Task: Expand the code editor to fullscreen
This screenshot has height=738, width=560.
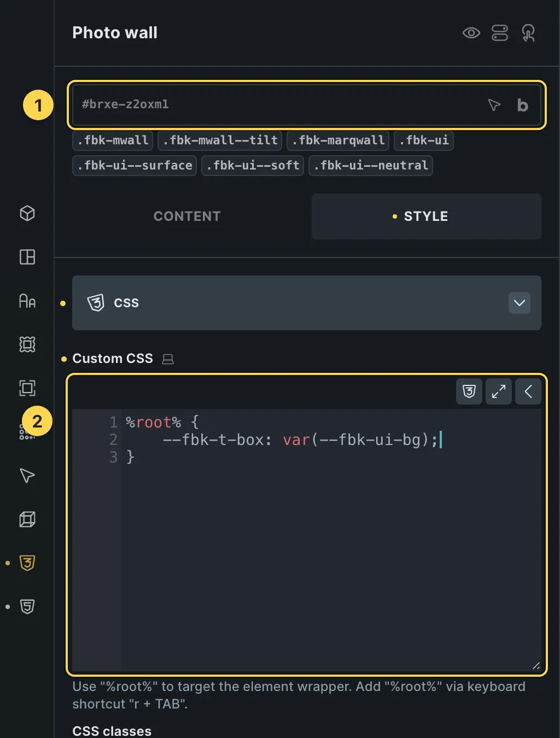Action: [x=499, y=391]
